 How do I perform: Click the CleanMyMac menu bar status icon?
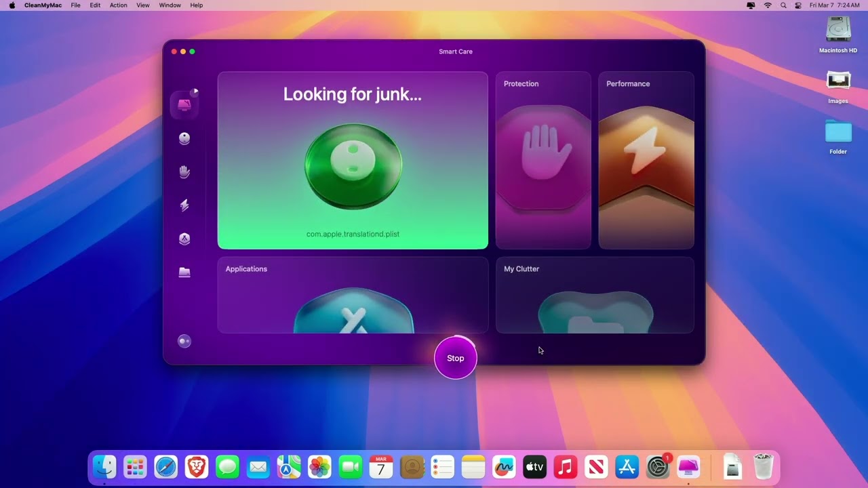click(751, 5)
